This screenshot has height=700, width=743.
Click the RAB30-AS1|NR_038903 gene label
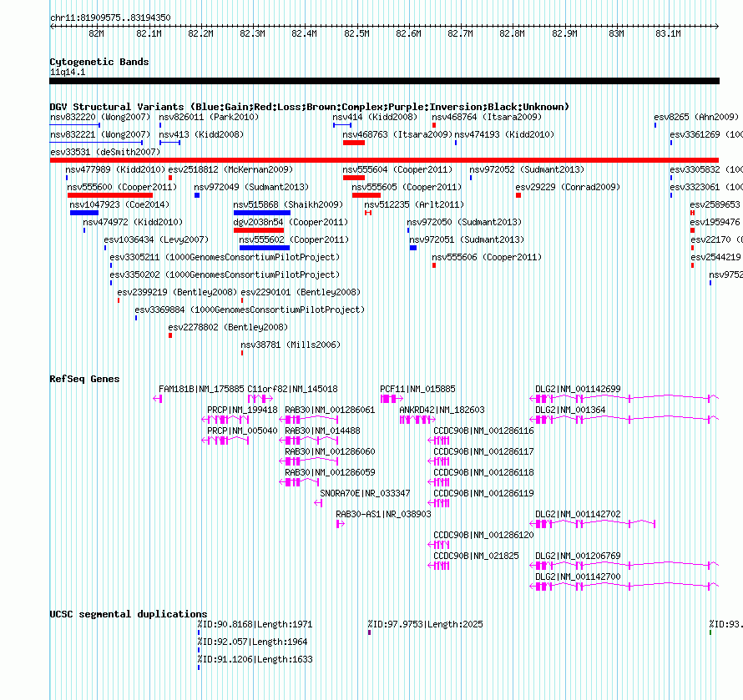click(383, 514)
